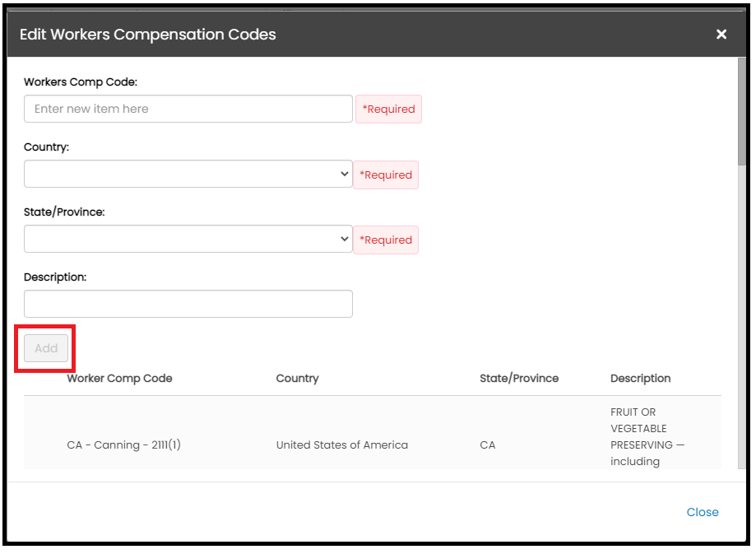756x554 pixels.
Task: Click the Description column header
Action: (x=640, y=378)
